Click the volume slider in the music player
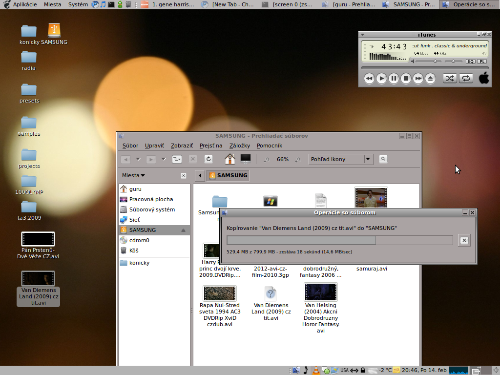 (x=427, y=61)
